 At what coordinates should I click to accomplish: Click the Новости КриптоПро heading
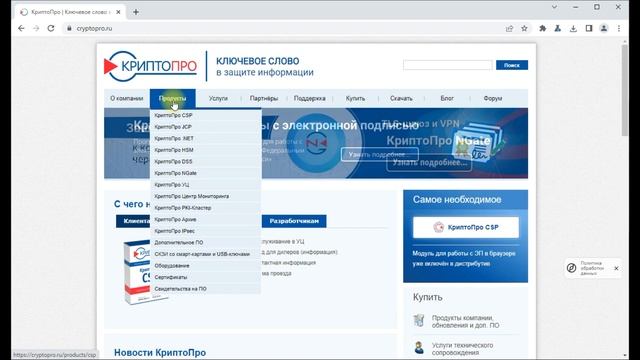(160, 353)
